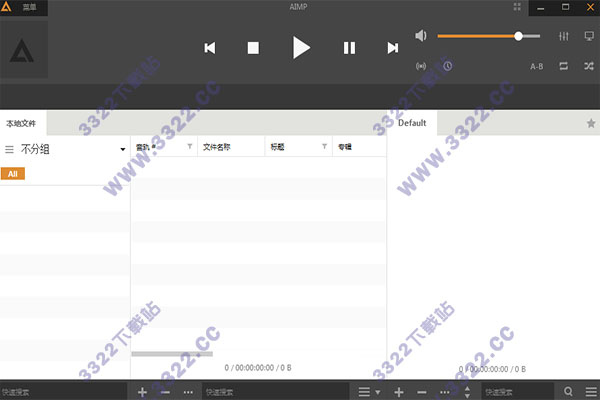Start playback with the Play button
600x400 pixels.
pyautogui.click(x=301, y=47)
